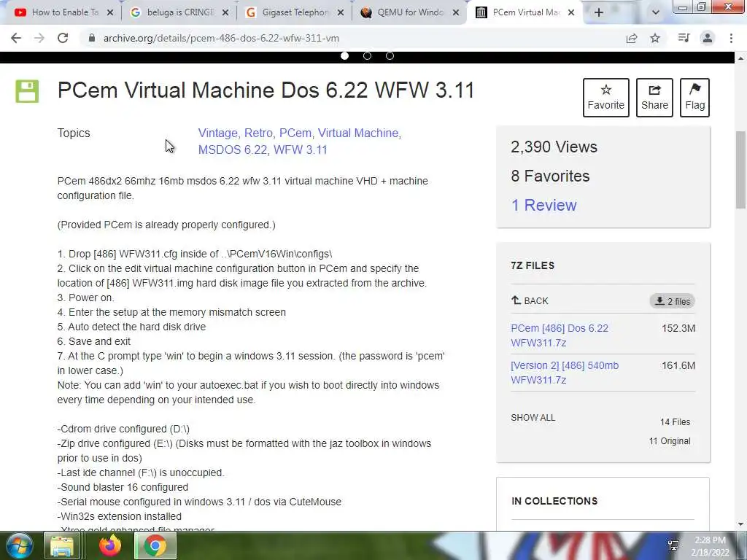Click the 8 Favorites text
The image size is (747, 560).
pos(550,176)
